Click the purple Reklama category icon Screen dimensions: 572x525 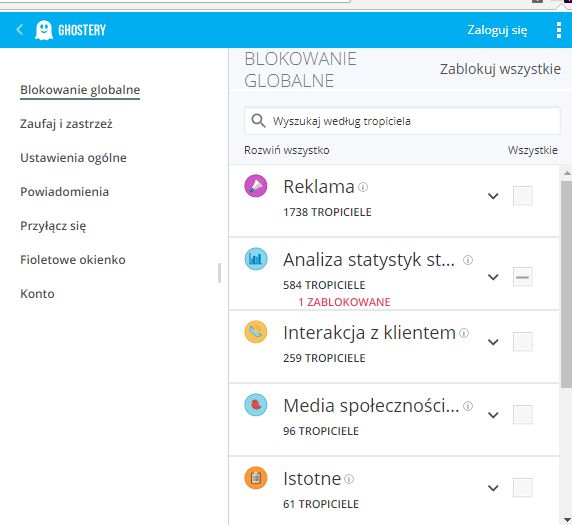click(256, 186)
